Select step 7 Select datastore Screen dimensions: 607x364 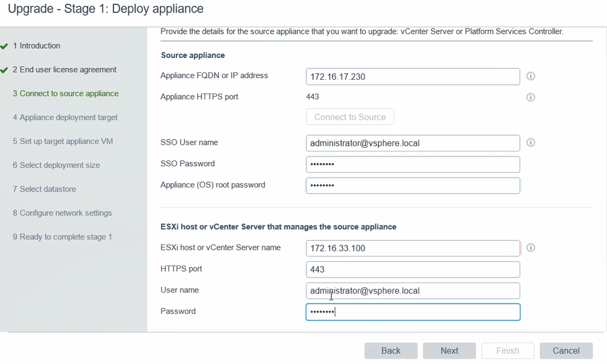pyautogui.click(x=44, y=189)
